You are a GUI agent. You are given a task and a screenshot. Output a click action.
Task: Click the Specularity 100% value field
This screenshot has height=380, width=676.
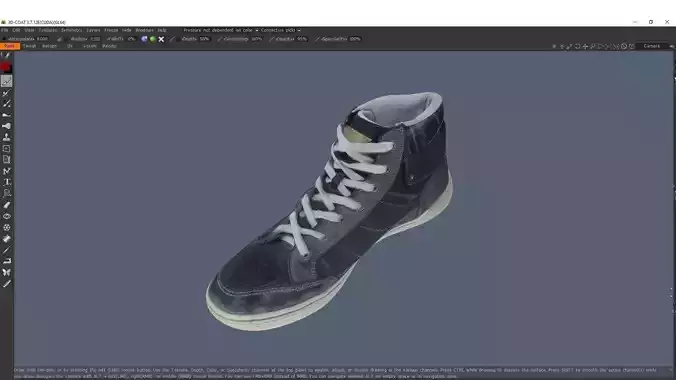pos(355,39)
